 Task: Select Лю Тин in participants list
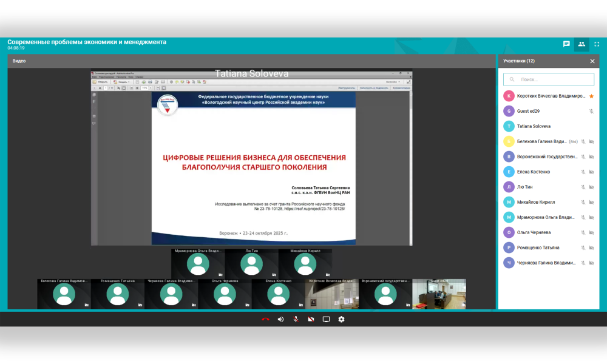(x=524, y=187)
